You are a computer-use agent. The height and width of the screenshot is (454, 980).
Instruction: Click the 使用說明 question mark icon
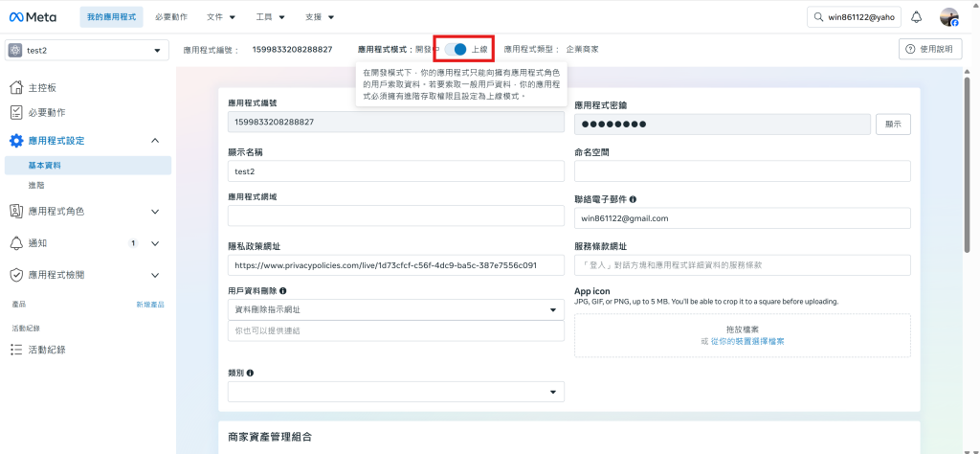pyautogui.click(x=910, y=50)
